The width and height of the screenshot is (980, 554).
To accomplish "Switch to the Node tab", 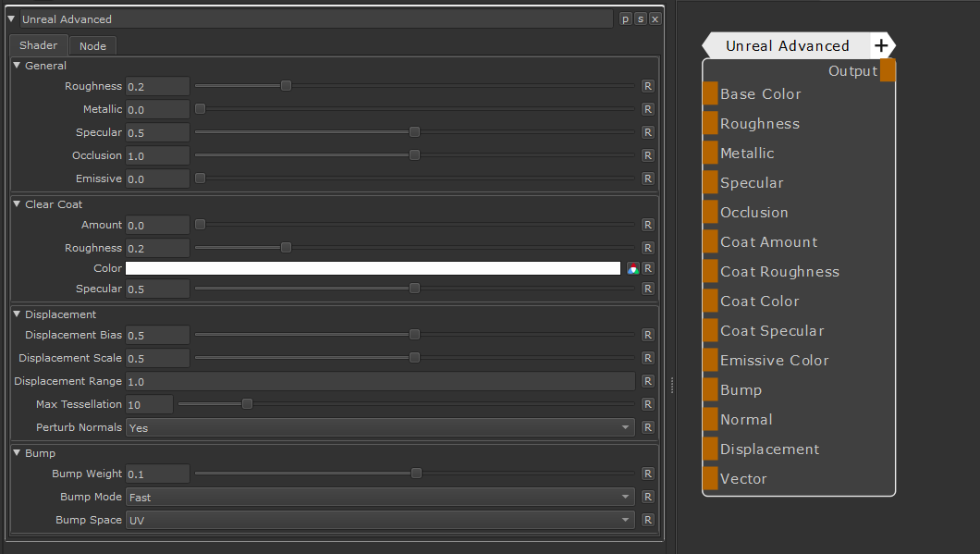I will point(92,46).
